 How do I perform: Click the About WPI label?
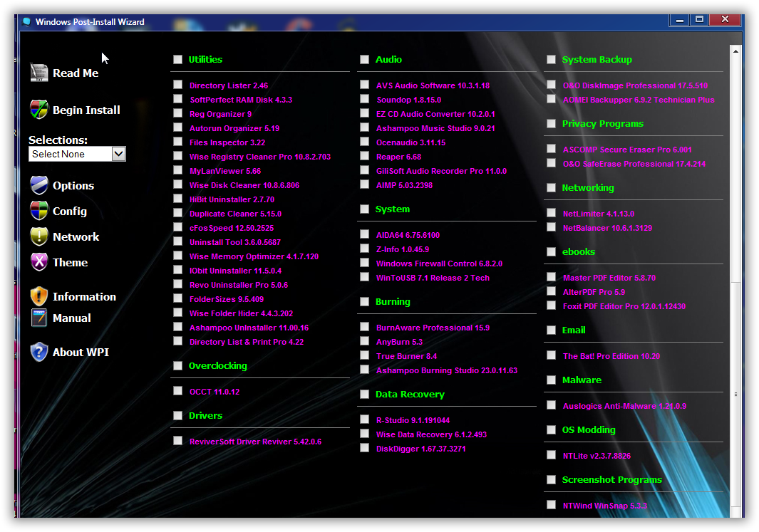tap(81, 353)
